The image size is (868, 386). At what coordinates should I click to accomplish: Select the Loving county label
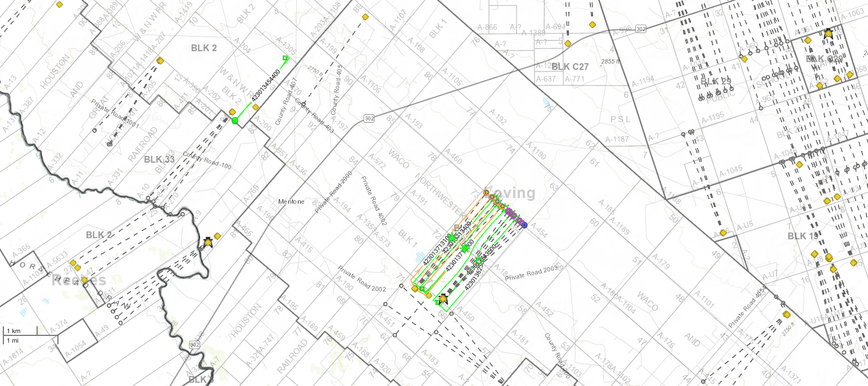coord(509,193)
